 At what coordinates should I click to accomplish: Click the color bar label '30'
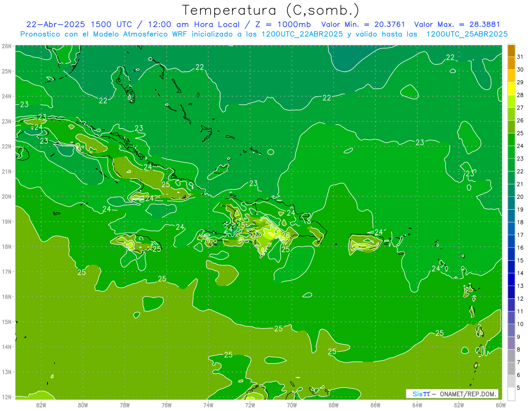520,70
